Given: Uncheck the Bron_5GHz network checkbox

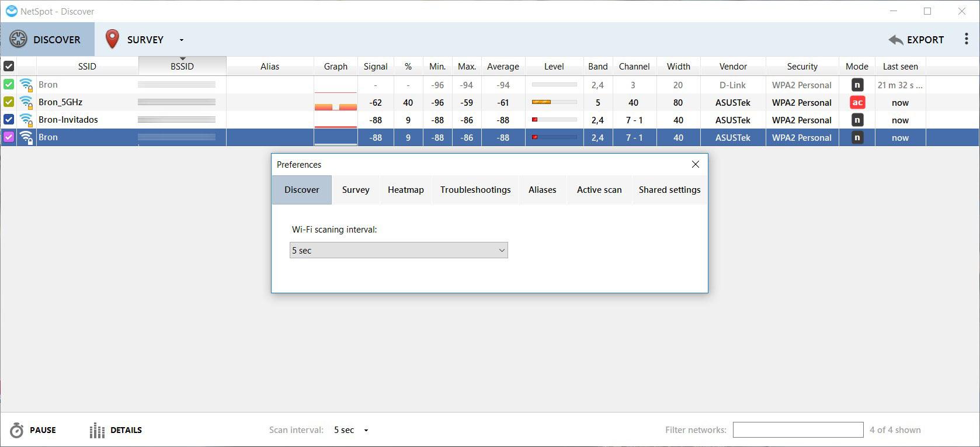Looking at the screenshot, I should (x=9, y=102).
